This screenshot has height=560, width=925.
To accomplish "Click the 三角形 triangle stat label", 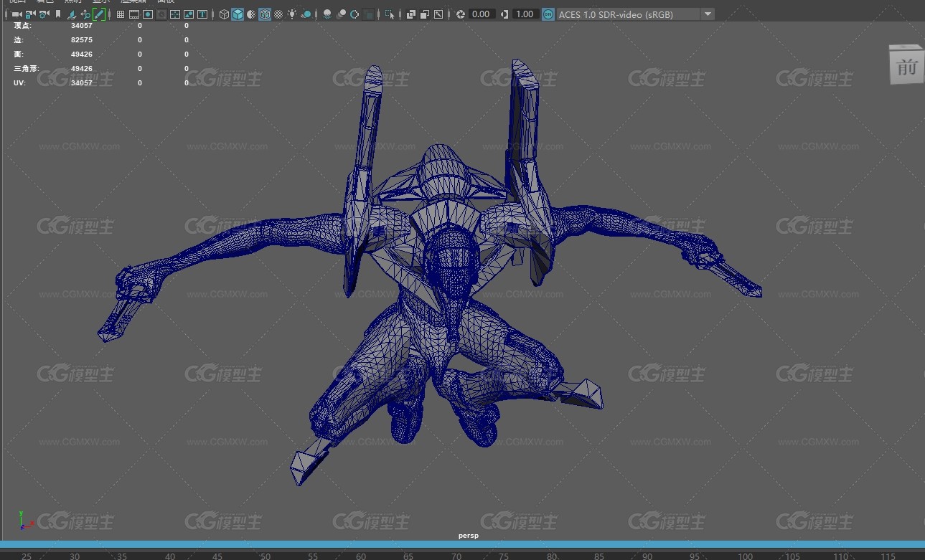I will [x=25, y=69].
